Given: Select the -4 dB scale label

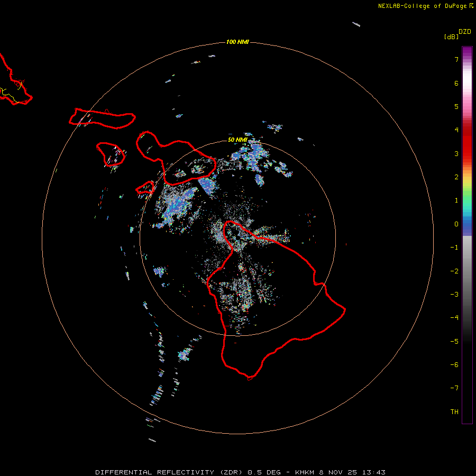Looking at the screenshot, I should click(x=454, y=318).
